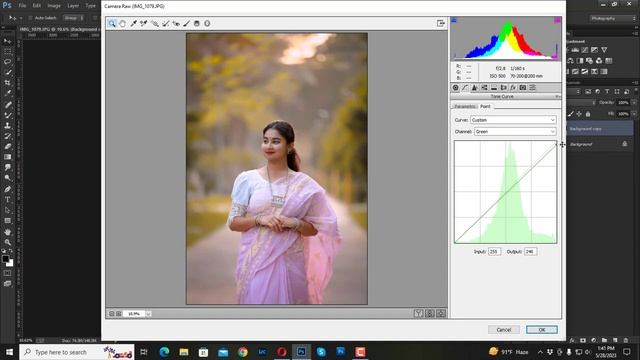The width and height of the screenshot is (640, 360).
Task: Click the Cancel button
Action: 504,329
